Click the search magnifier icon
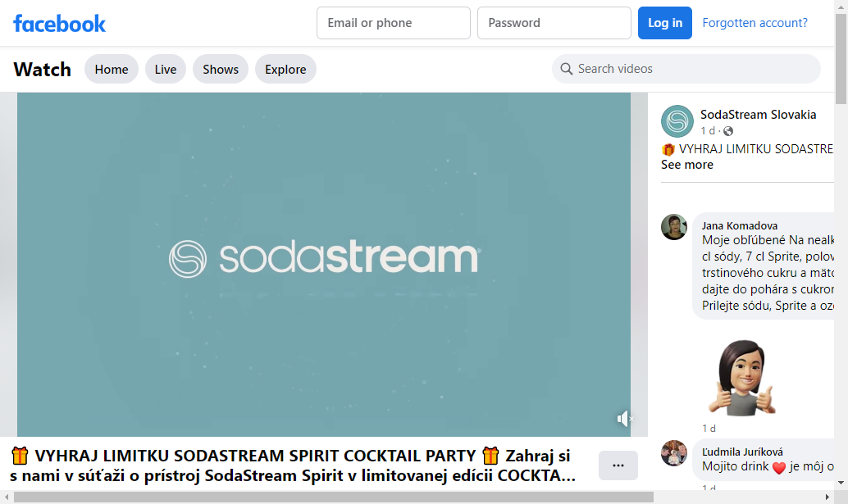Screen dimensions: 848x504 pyautogui.click(x=566, y=69)
